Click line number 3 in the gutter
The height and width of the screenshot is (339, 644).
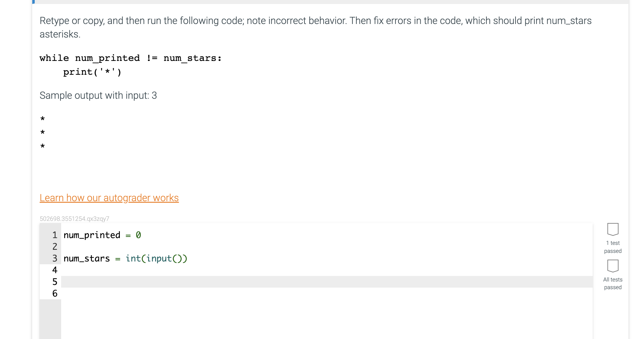(55, 258)
